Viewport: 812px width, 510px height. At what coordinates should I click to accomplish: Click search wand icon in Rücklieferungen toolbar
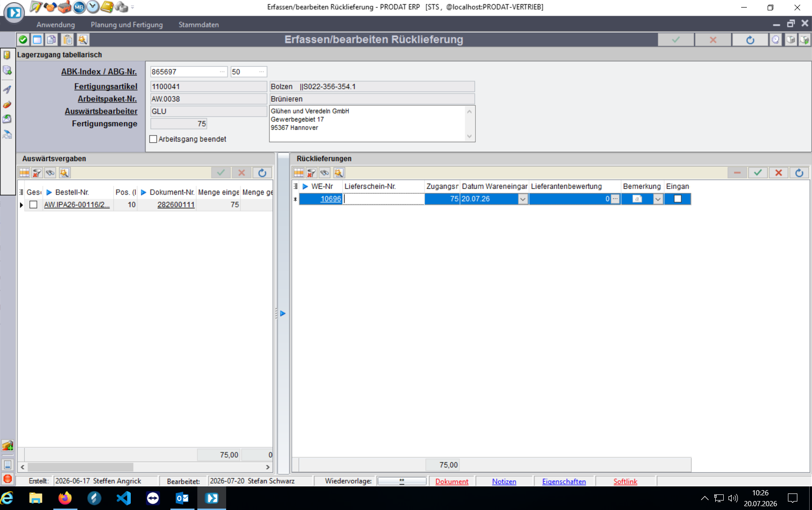(339, 173)
